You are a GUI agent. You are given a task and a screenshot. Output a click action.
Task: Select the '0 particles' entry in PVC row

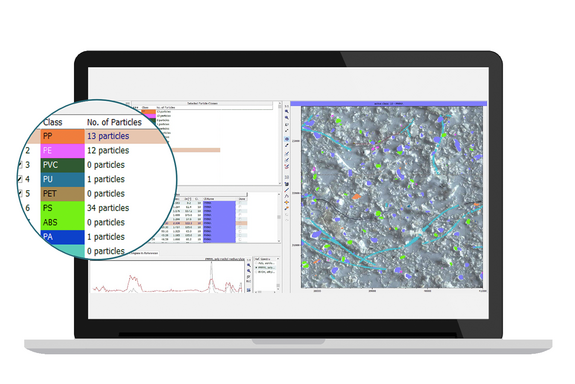coord(106,165)
